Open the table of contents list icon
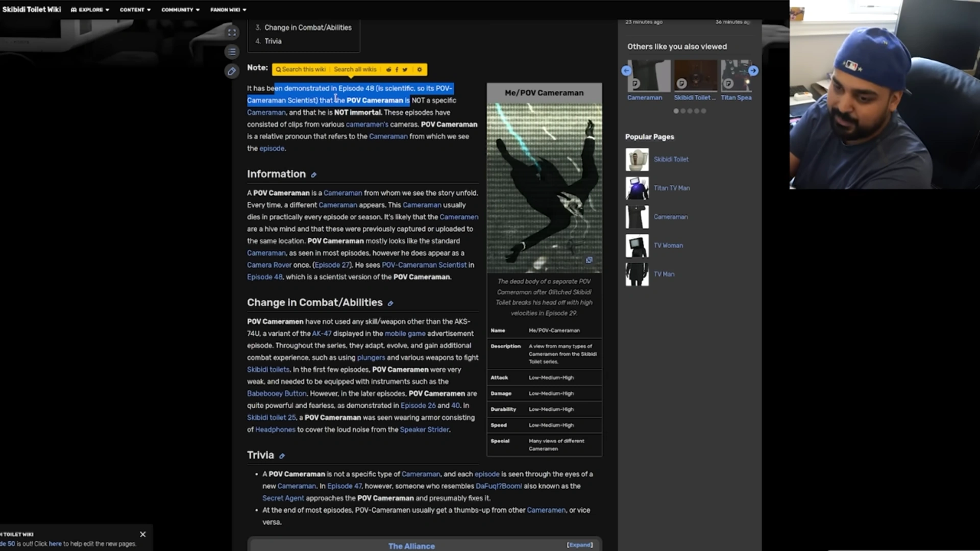Viewport: 980px width, 551px height. point(232,52)
